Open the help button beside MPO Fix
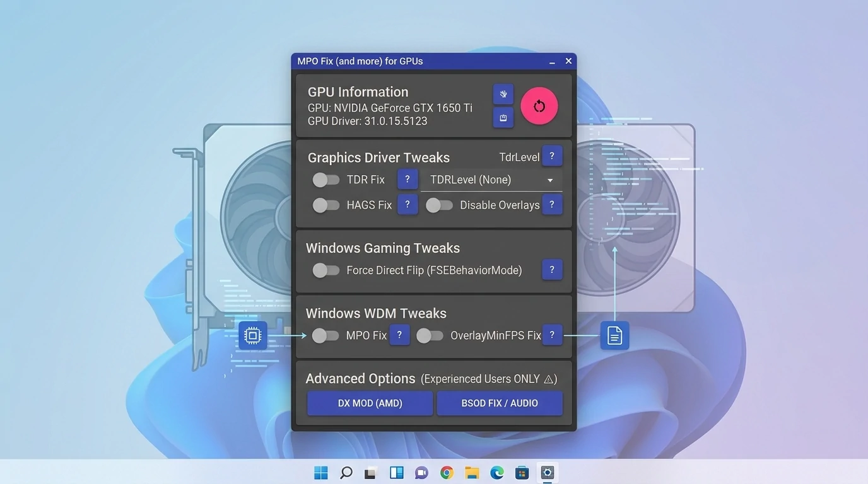The height and width of the screenshot is (484, 868). (400, 335)
